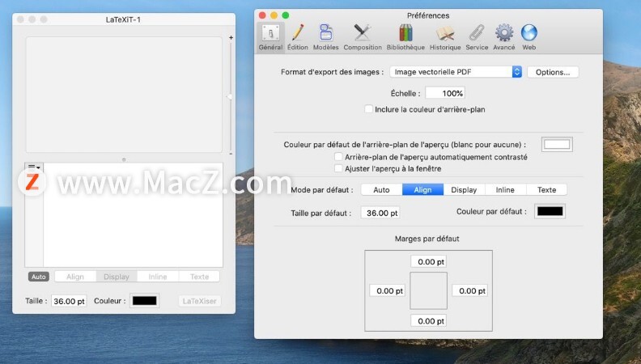The height and width of the screenshot is (364, 641).
Task: Toggle Arrière-plan de l'aperçu automatiquement contrasté
Action: [338, 156]
